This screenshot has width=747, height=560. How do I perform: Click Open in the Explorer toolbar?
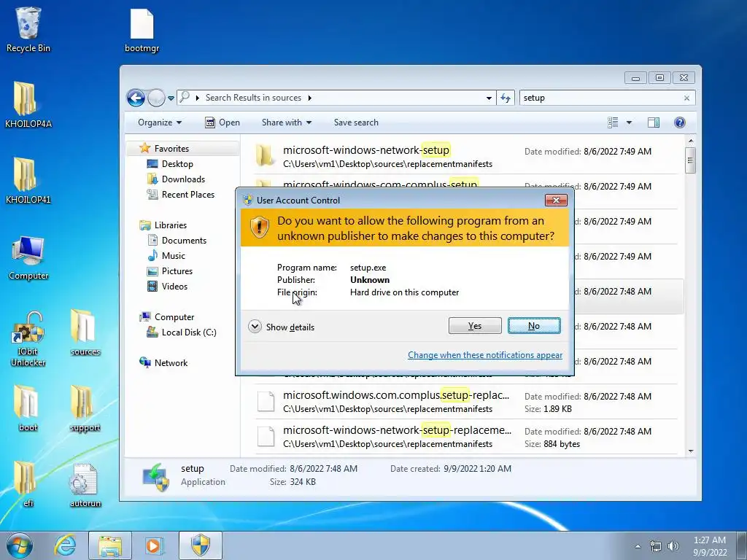(222, 122)
